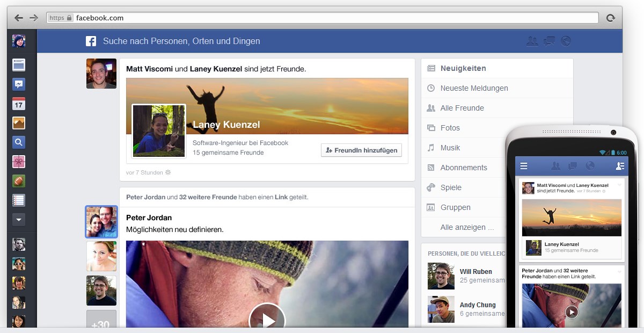Focus the facebook.com address bar
The image size is (644, 333).
click(x=323, y=18)
